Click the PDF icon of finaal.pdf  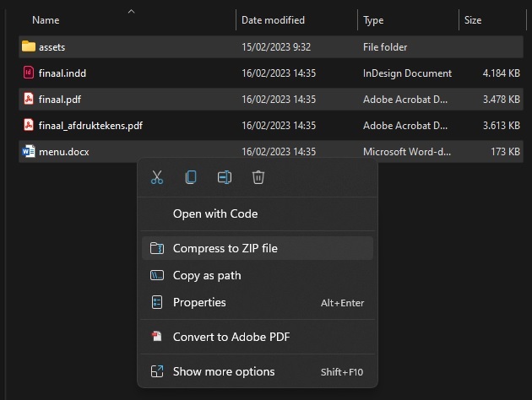pyautogui.click(x=29, y=99)
